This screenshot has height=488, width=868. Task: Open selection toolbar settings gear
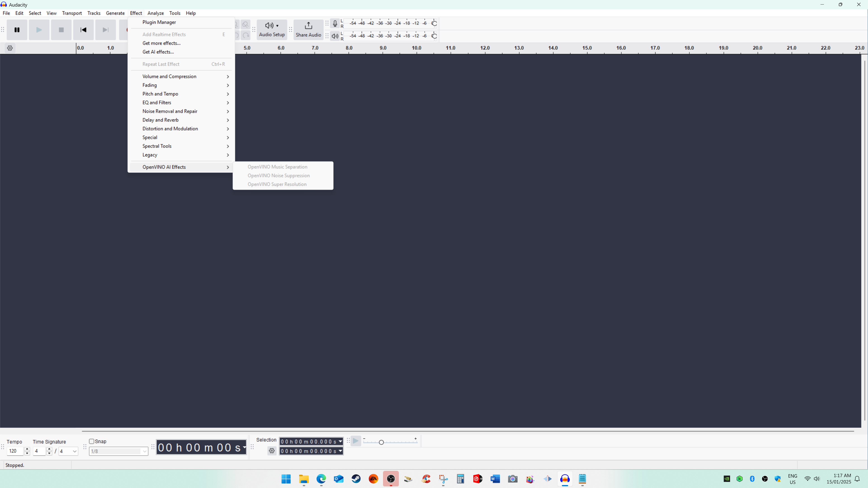pyautogui.click(x=272, y=451)
